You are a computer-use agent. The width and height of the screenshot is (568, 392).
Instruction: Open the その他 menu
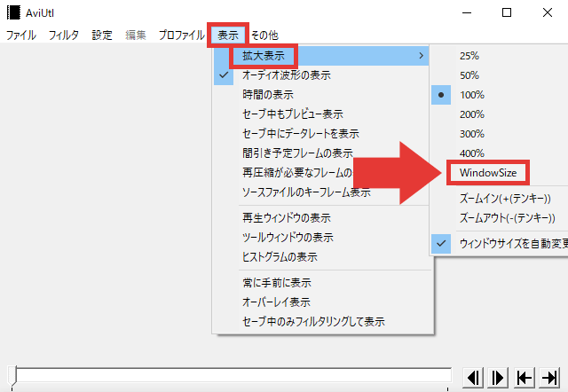tap(264, 35)
